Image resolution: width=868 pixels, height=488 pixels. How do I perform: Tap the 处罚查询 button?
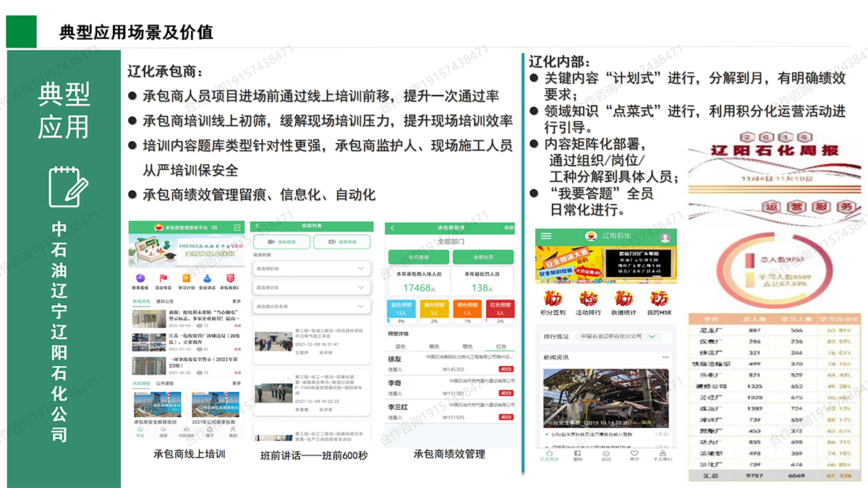pyautogui.click(x=418, y=257)
